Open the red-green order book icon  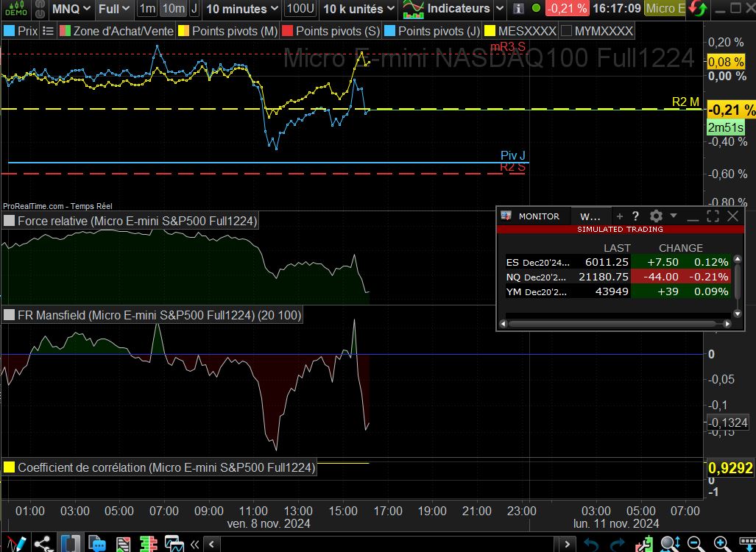[149, 544]
